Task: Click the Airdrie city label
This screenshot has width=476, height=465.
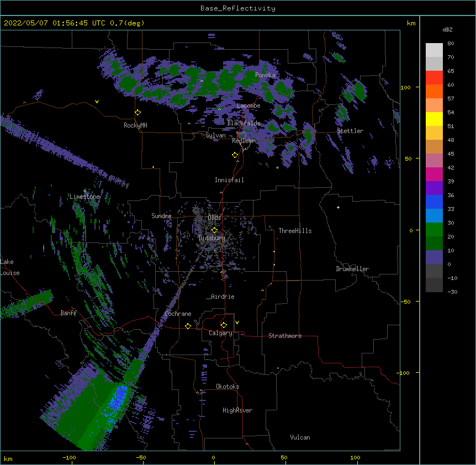Action: 223,297
